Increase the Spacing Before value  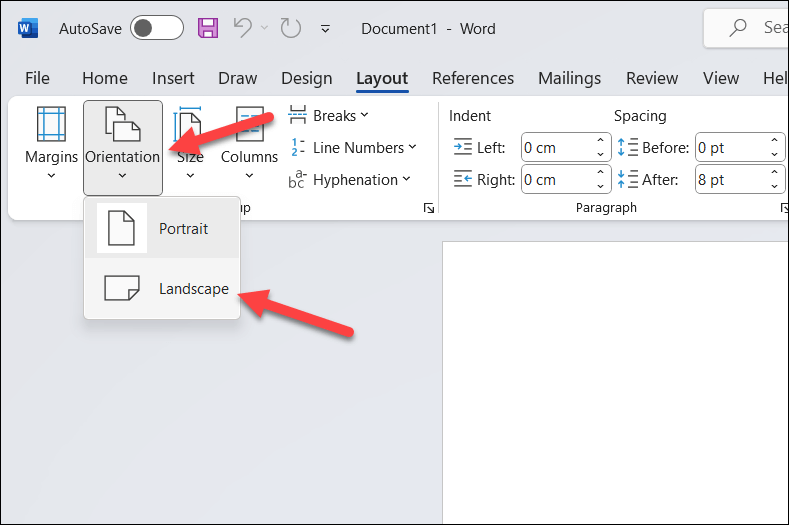774,140
